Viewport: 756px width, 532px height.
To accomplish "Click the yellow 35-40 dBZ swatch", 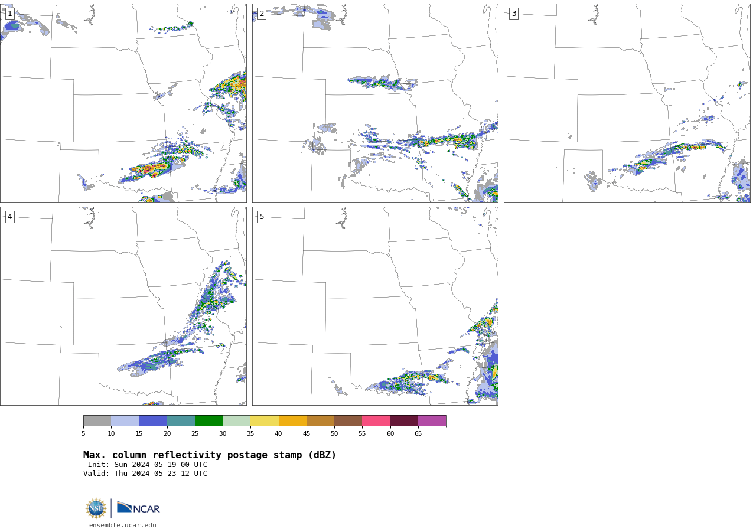I will click(265, 420).
